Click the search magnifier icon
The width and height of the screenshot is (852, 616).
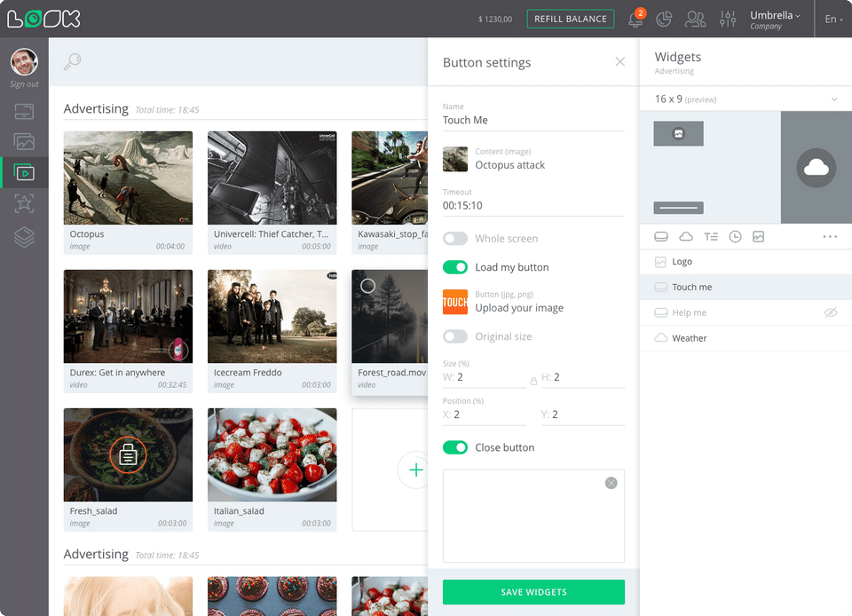(x=72, y=61)
